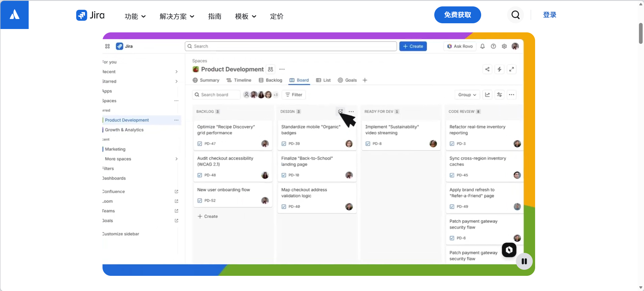Open the settings gear icon
This screenshot has width=644, height=291.
[x=504, y=46]
